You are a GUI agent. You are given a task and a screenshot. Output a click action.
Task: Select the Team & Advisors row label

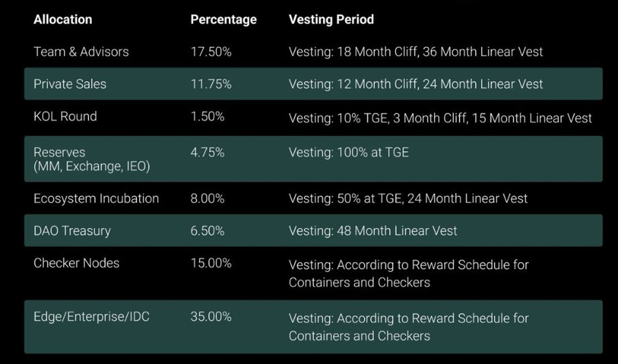[81, 52]
